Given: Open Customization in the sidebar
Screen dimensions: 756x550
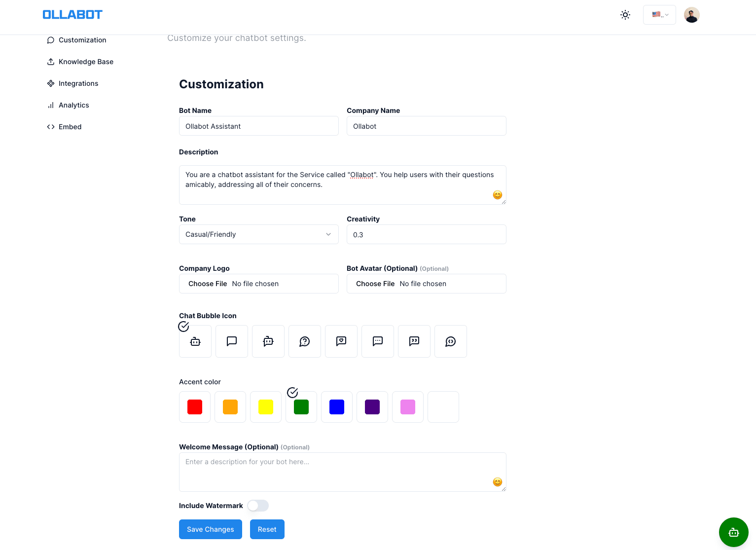Looking at the screenshot, I should pyautogui.click(x=82, y=40).
